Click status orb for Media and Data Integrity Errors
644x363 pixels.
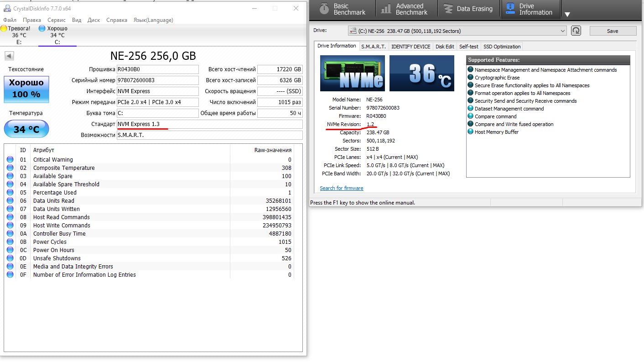click(10, 267)
